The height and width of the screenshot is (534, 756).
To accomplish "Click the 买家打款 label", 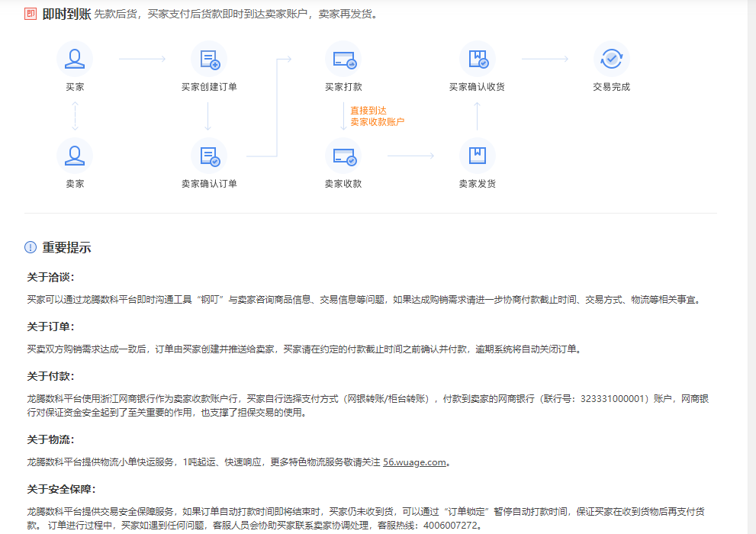I will (343, 87).
